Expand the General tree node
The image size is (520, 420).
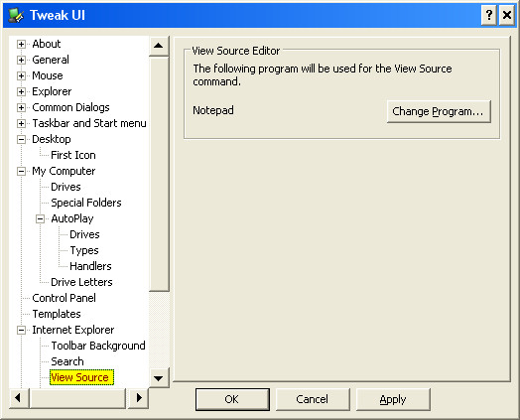[21, 60]
